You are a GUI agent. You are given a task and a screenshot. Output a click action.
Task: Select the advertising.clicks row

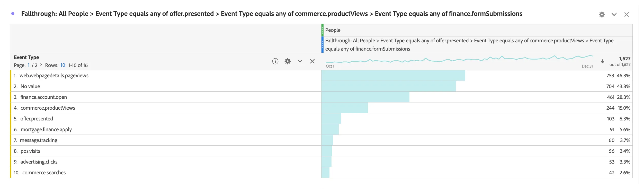321,162
